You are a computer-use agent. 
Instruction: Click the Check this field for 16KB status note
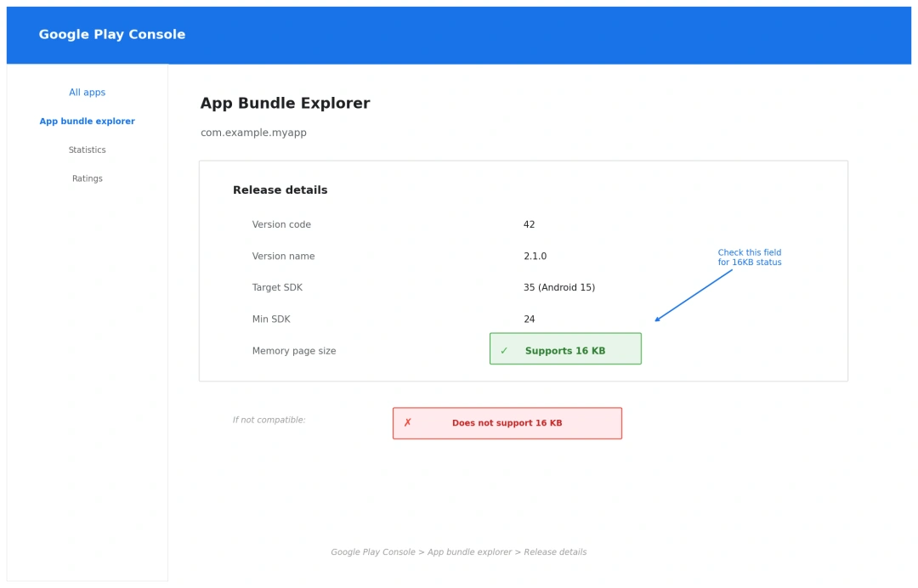point(749,257)
